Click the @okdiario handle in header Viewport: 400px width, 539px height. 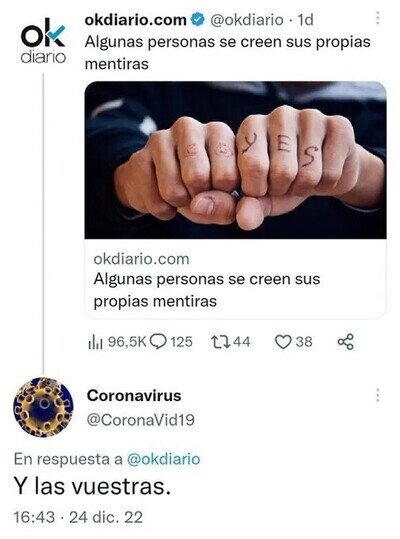click(x=246, y=20)
